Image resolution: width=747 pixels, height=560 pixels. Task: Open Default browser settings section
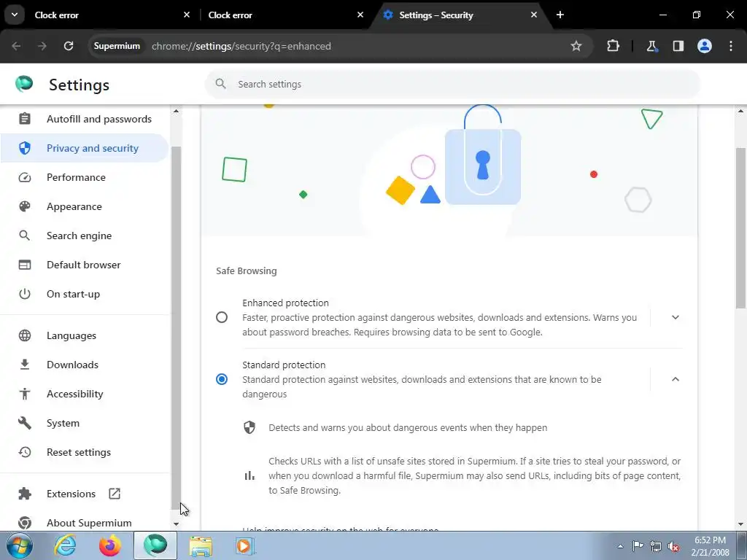[84, 265]
